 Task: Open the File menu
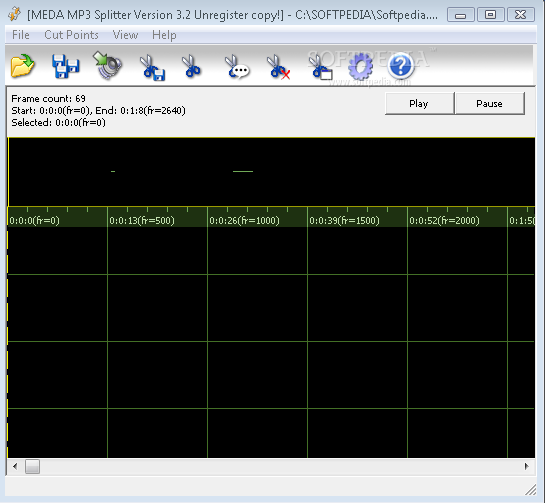tap(21, 35)
